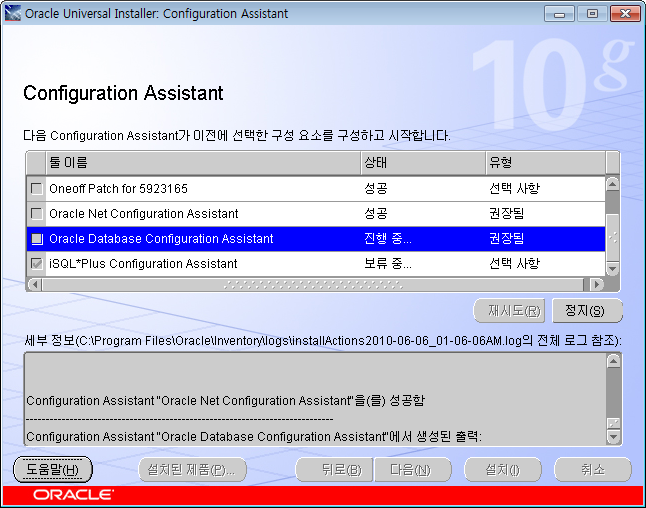Click the 다음(N) next button

click(x=413, y=469)
